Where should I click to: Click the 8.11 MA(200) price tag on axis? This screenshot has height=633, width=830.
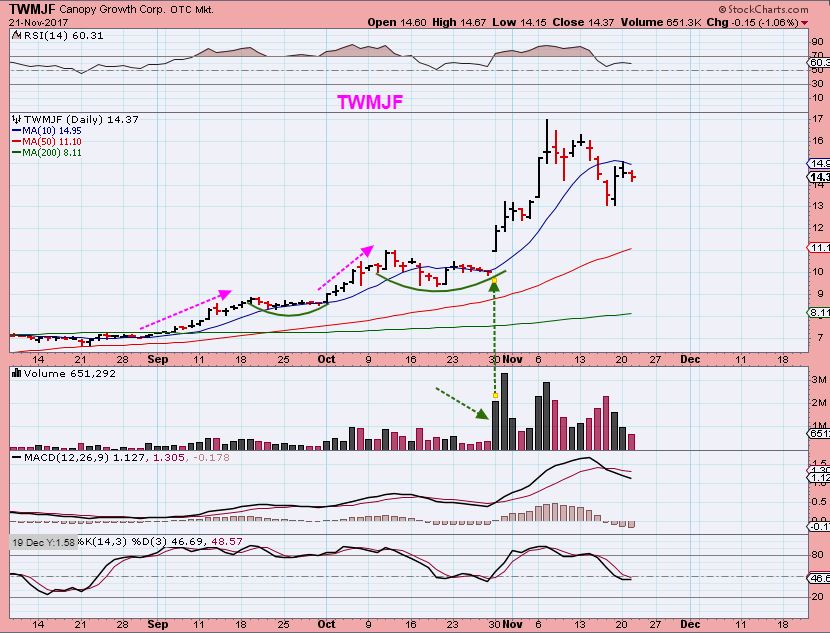click(818, 313)
